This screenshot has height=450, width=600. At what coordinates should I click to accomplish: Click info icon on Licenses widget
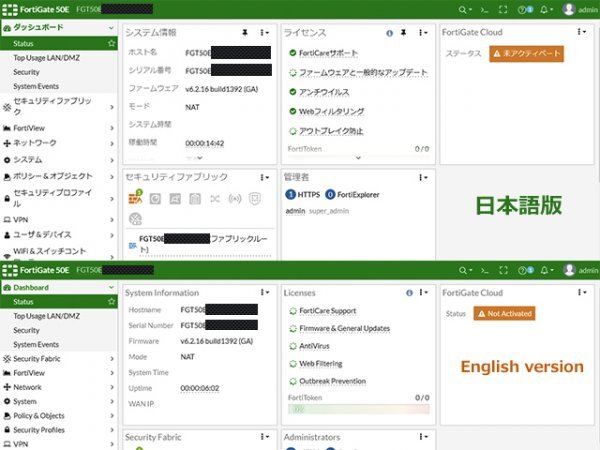tap(409, 293)
